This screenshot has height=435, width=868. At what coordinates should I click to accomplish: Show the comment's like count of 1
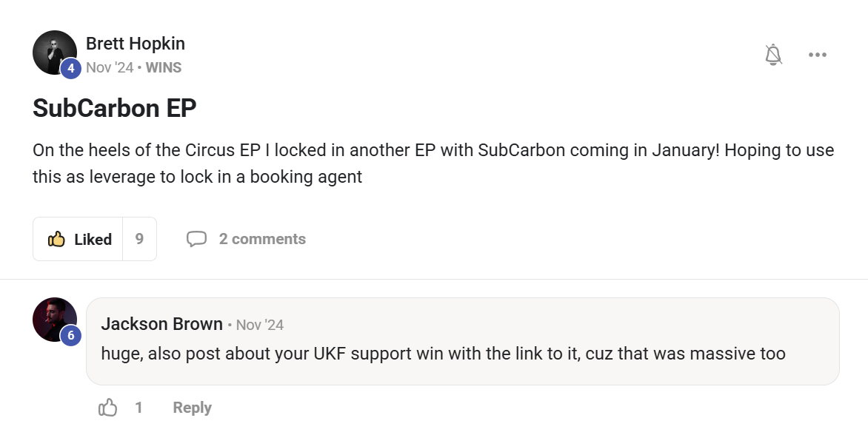138,408
